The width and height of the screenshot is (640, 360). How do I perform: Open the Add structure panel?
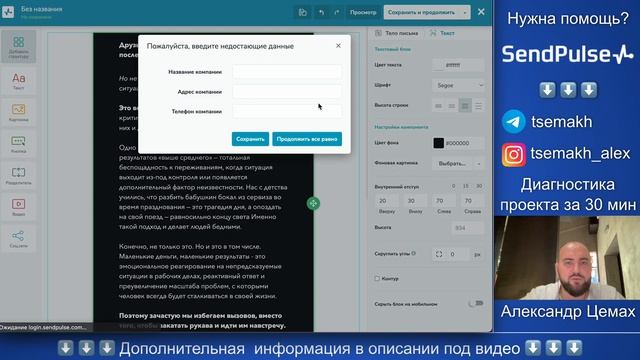pos(19,47)
